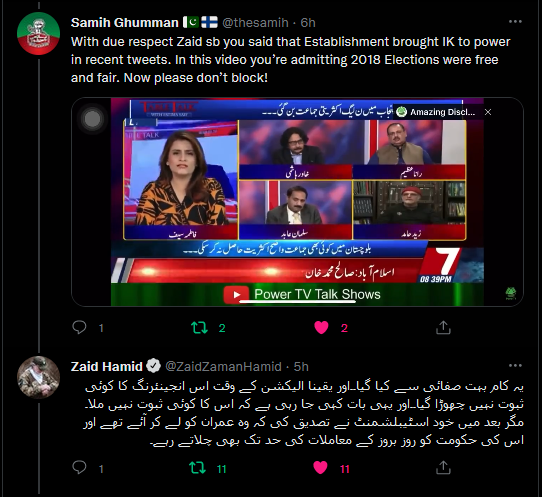Viewport: 542px width, 497px height.
Task: Unlike Zaid Hamid's tweet heart icon
Action: tap(320, 468)
